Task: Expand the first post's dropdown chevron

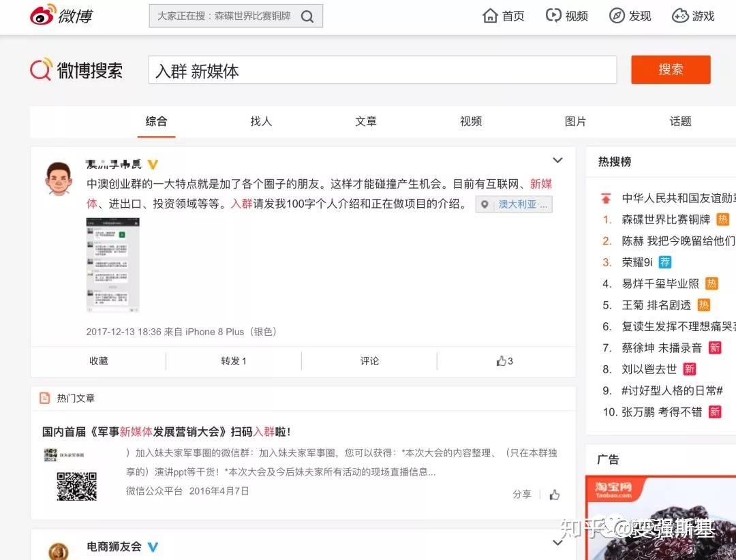Action: point(557,159)
